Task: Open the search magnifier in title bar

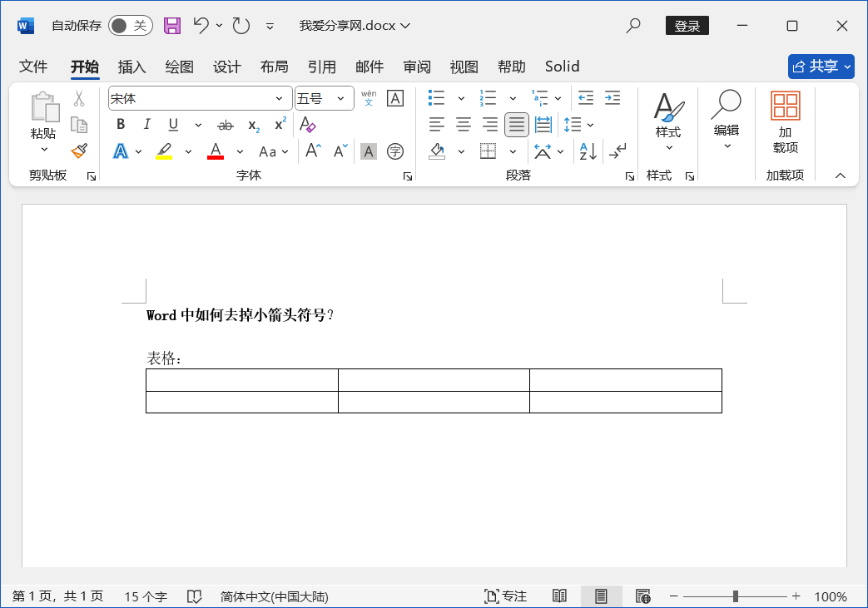Action: click(632, 26)
